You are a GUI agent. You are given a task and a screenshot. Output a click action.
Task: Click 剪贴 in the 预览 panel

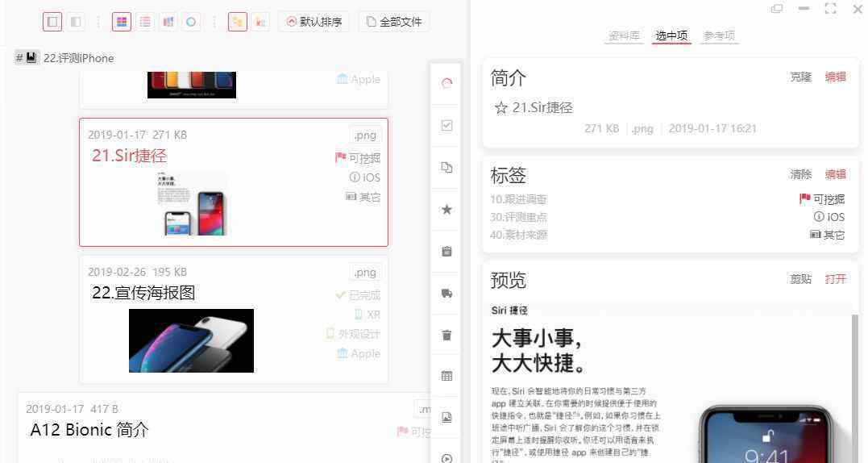pyautogui.click(x=800, y=279)
